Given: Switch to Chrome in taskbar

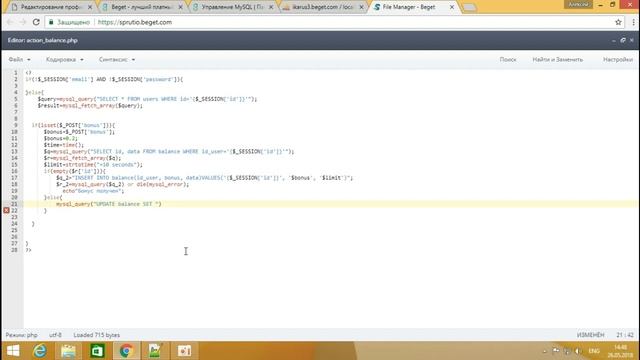Looking at the screenshot, I should point(126,351).
